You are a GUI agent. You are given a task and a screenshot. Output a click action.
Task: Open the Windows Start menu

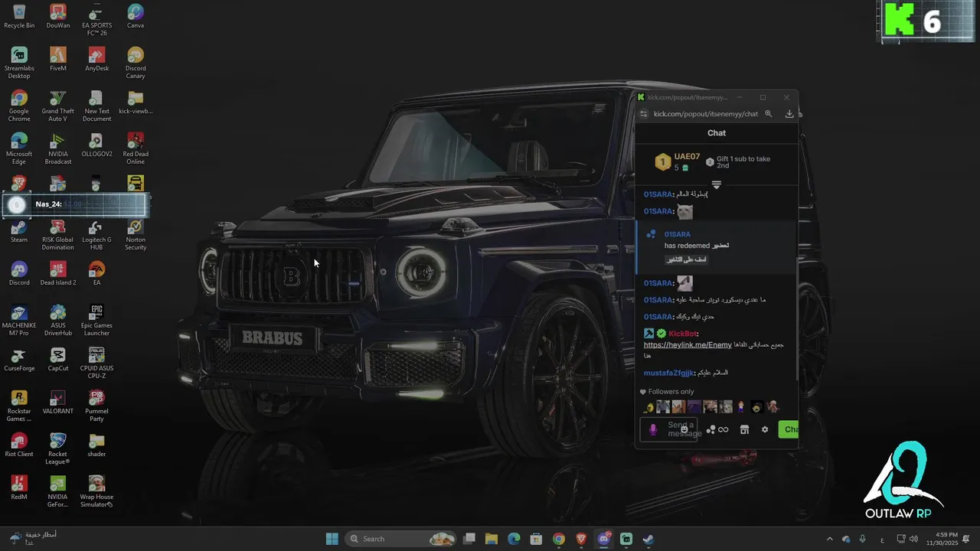point(332,539)
